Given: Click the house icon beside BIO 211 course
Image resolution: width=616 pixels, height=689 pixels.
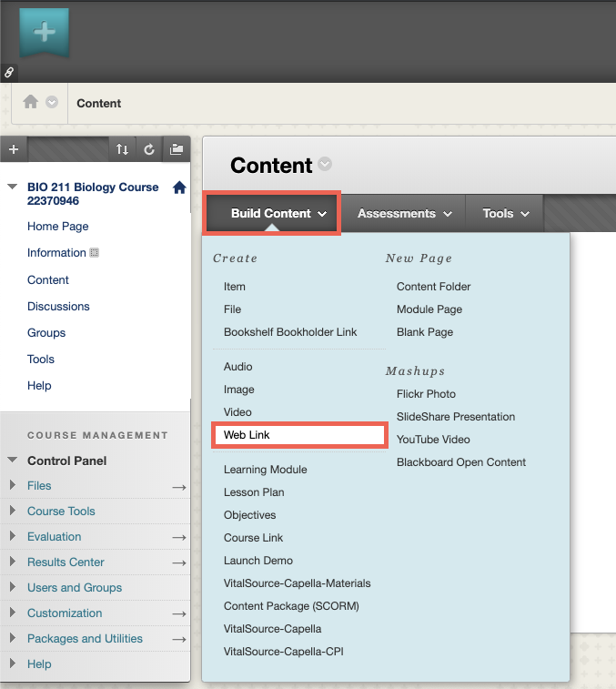Looking at the screenshot, I should [x=179, y=187].
